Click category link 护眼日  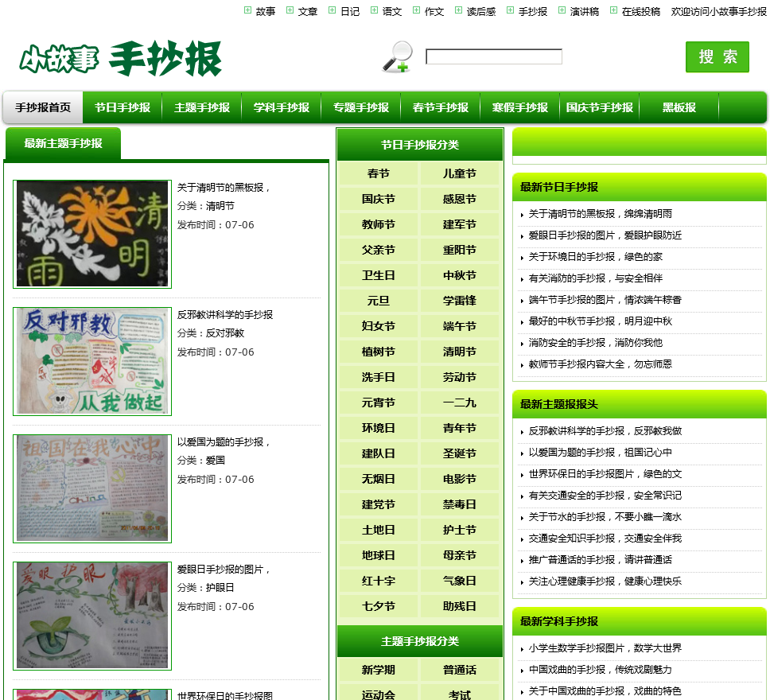(x=220, y=588)
